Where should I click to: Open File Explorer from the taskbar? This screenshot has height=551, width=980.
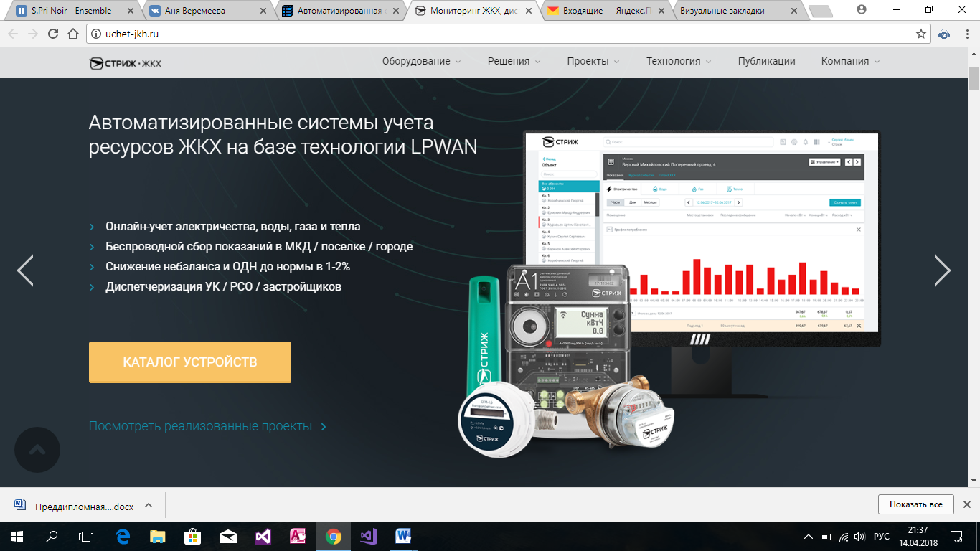(x=158, y=536)
